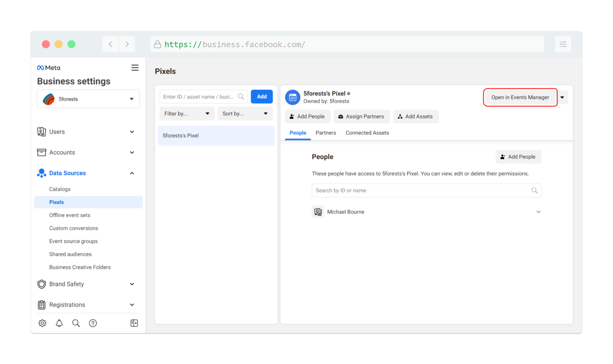The height and width of the screenshot is (364, 613).
Task: Click the green maximize window button
Action: click(71, 44)
